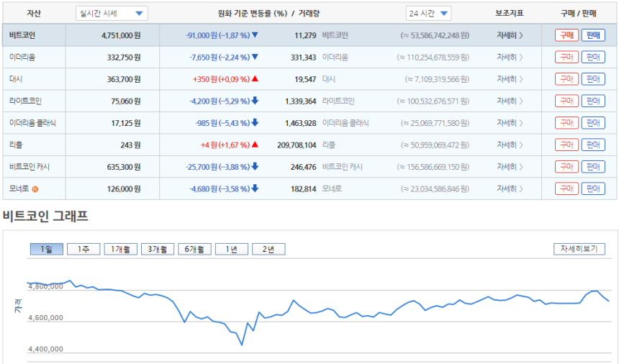Viewport: 619px width, 364px height.
Task: Click the orange N badge next to 모네로
Action: [35, 189]
